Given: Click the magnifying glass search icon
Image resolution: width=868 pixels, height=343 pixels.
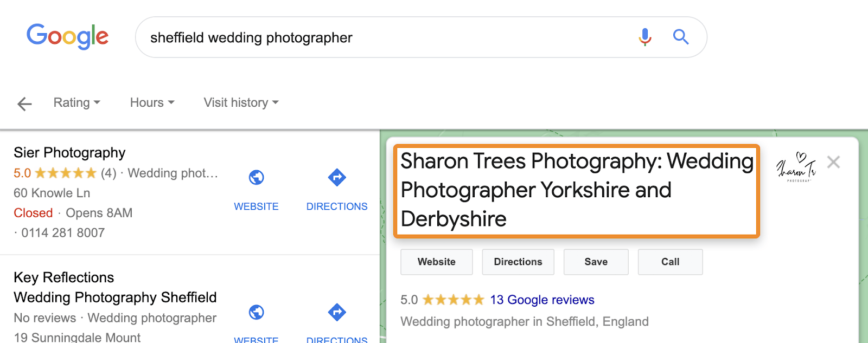Looking at the screenshot, I should tap(680, 37).
